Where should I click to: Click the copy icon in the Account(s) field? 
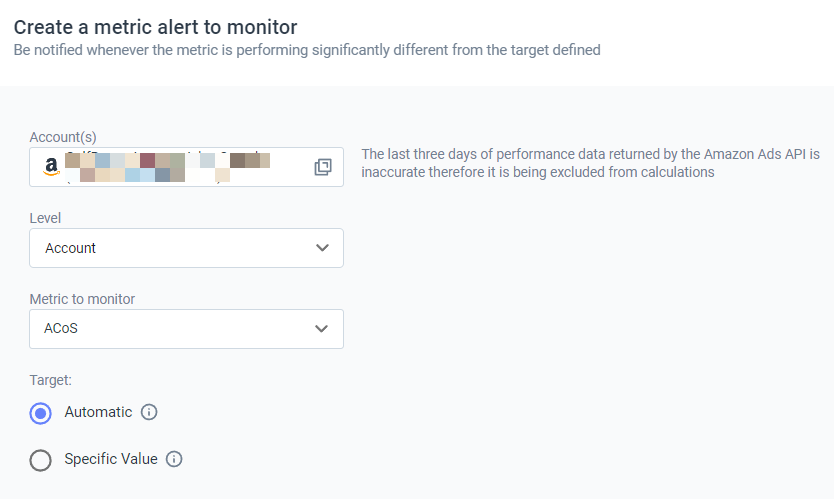[323, 167]
